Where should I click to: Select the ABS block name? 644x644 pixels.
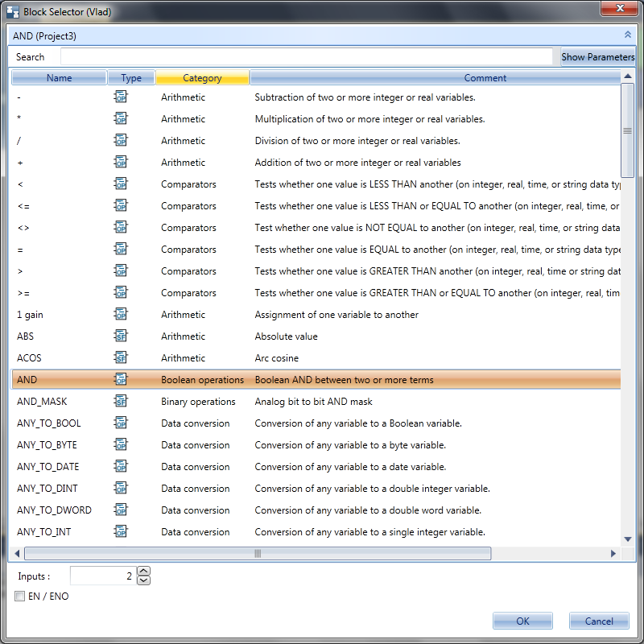click(25, 336)
